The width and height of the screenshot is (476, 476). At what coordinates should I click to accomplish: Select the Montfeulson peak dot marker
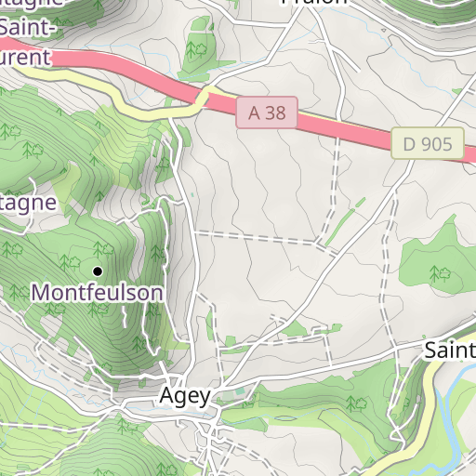tap(98, 271)
